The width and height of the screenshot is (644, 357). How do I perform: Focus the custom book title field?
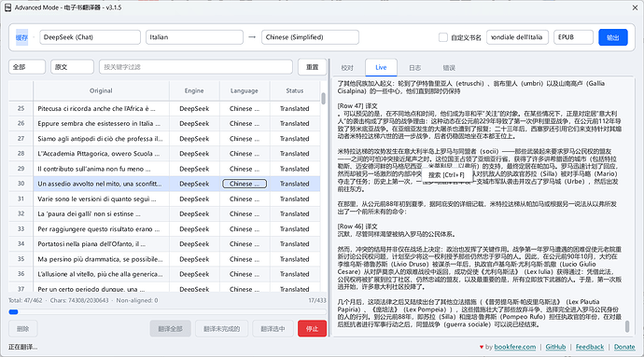517,37
